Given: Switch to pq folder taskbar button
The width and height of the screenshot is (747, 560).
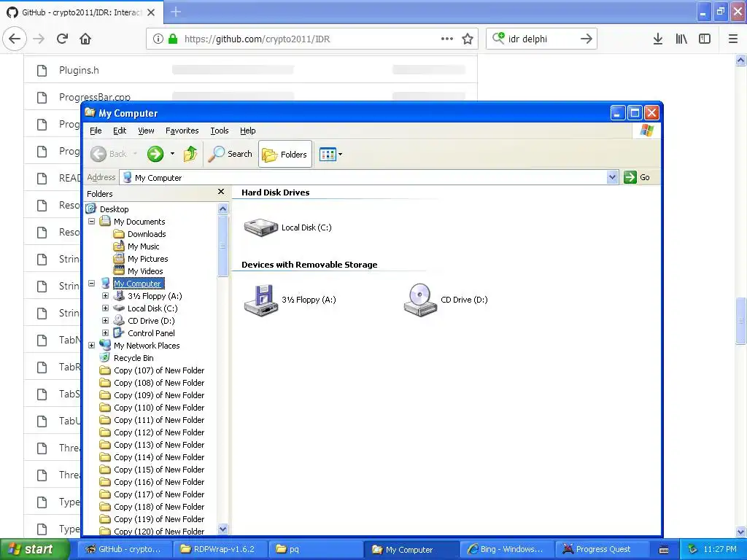Looking at the screenshot, I should (x=315, y=549).
